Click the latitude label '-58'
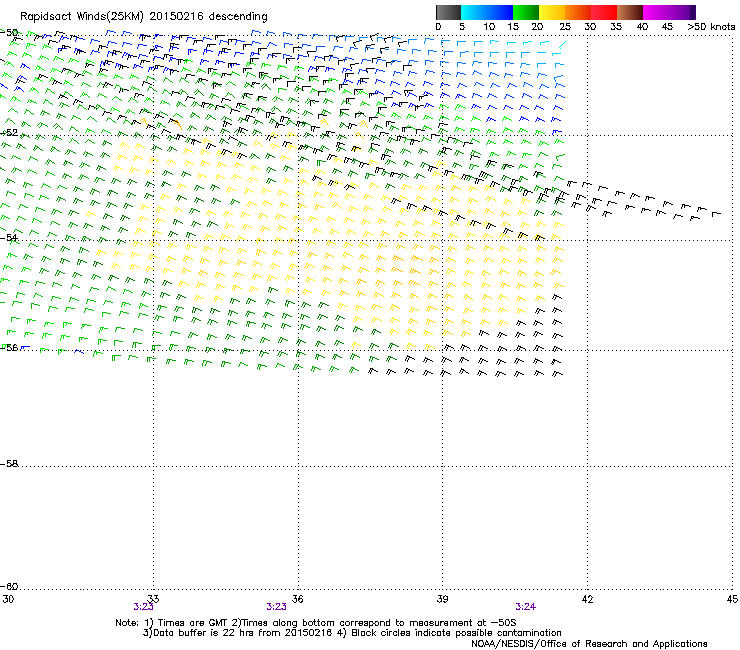The height and width of the screenshot is (650, 740). [9, 464]
